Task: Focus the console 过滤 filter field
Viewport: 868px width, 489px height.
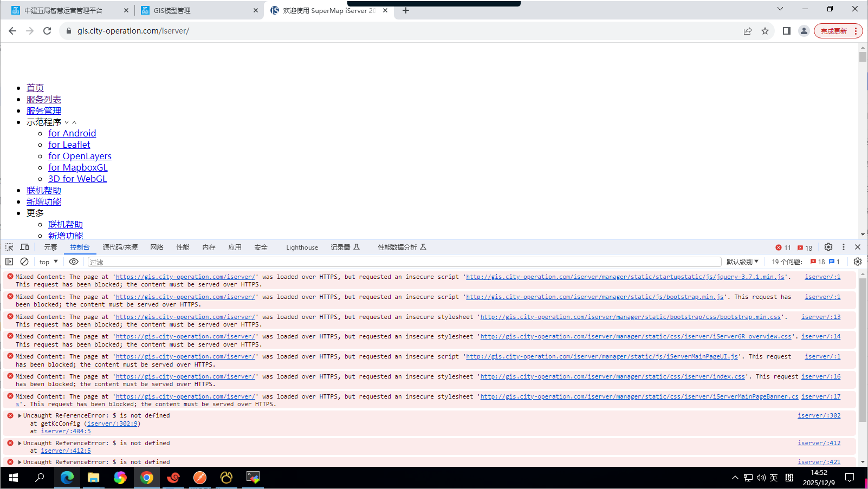Action: tap(404, 262)
